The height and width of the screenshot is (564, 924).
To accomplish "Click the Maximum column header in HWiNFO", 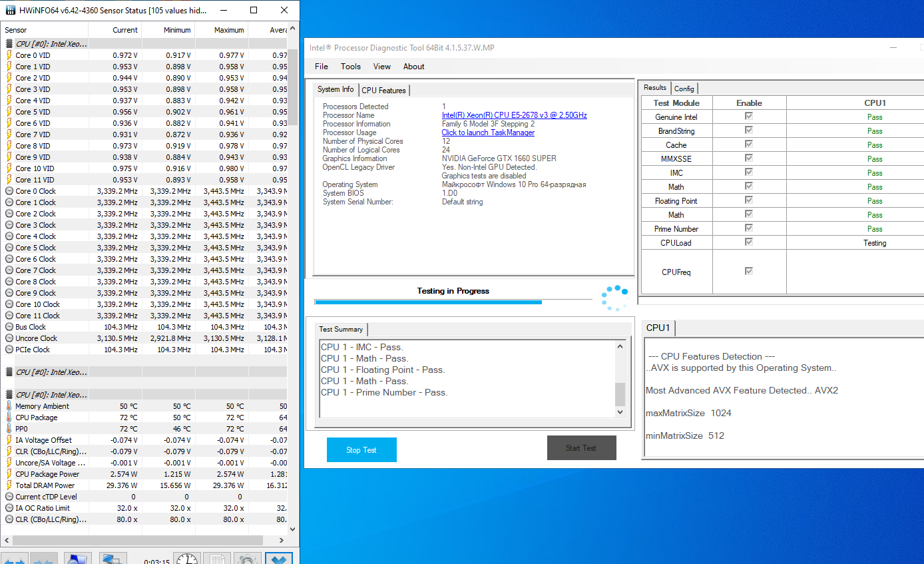I will (221, 30).
